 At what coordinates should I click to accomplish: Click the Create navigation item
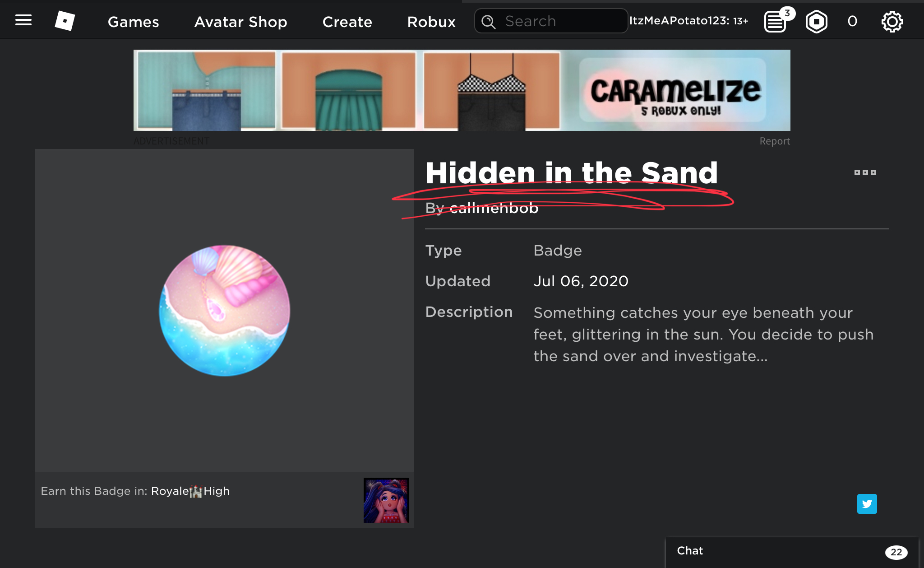click(x=347, y=22)
